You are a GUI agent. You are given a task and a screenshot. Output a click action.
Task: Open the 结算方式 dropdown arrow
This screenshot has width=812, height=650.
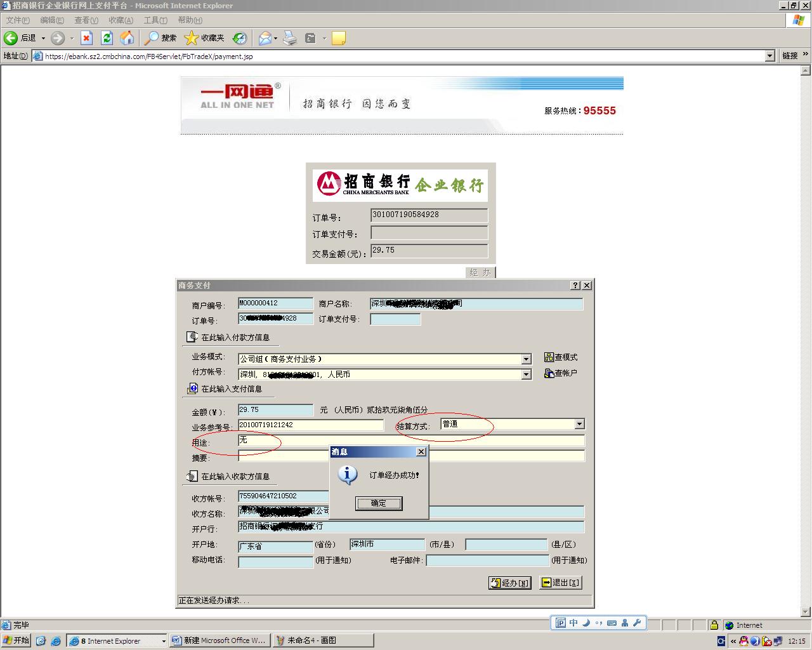coord(579,424)
